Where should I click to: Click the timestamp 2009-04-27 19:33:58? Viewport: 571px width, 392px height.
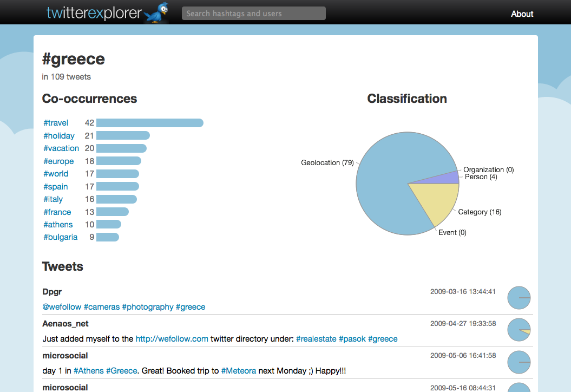[x=463, y=324]
